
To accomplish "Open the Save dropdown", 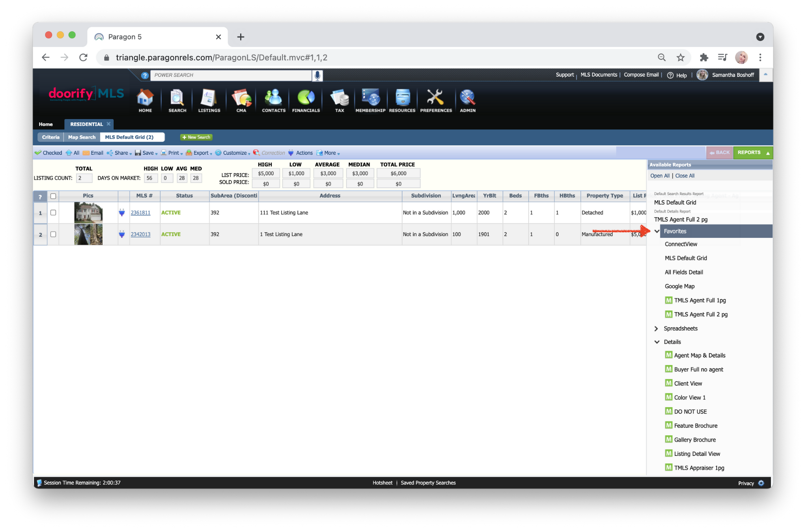I will (x=146, y=153).
